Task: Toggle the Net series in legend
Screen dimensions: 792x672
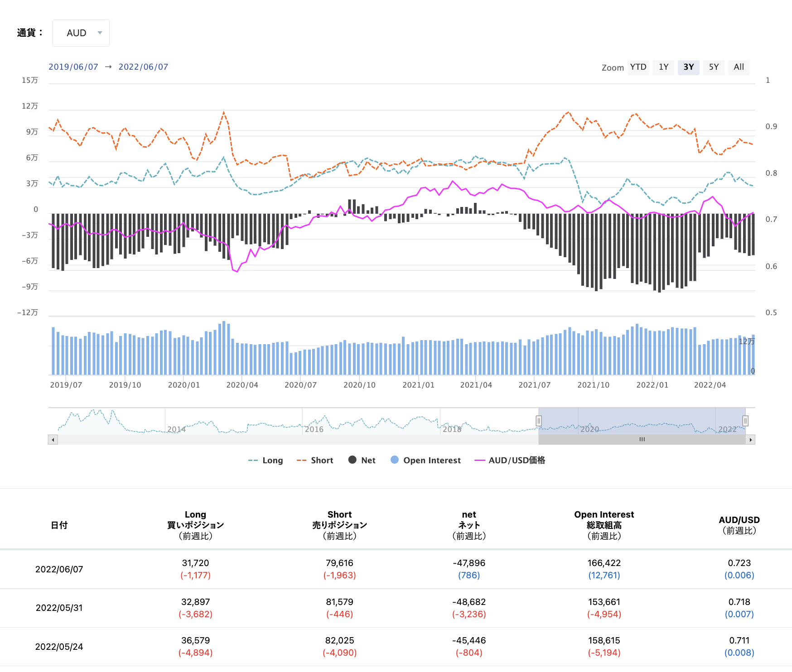Action: 362,461
